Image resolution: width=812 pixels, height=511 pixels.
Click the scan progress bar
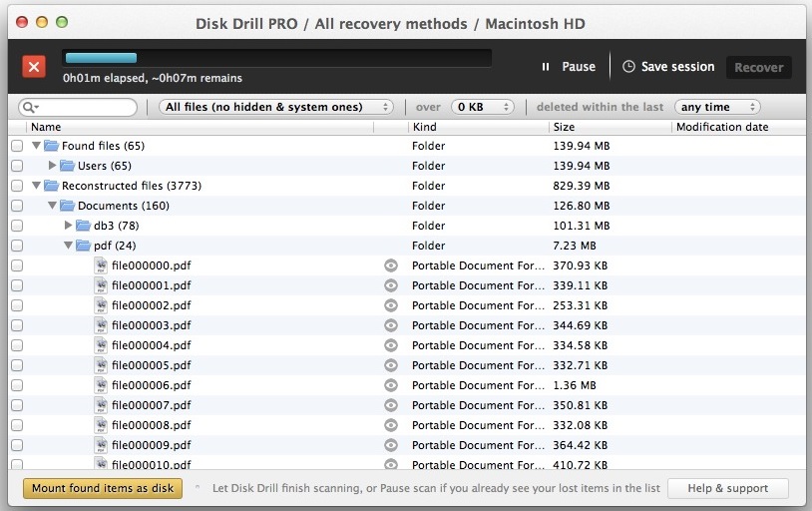(x=276, y=58)
